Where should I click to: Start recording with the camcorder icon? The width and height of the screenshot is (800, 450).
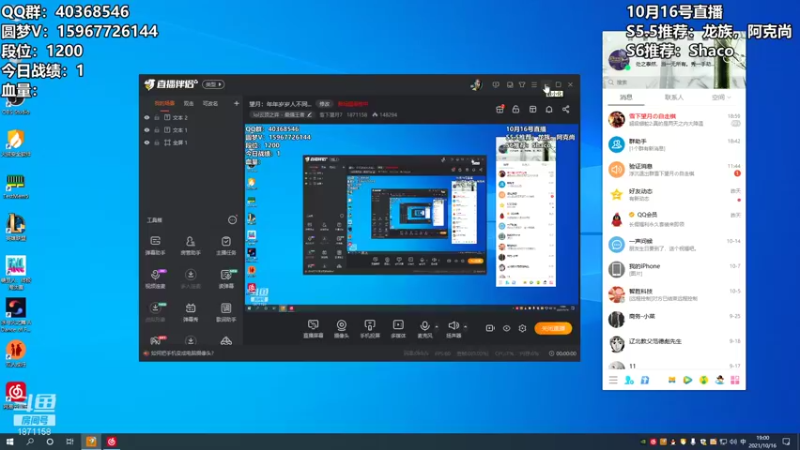tap(490, 328)
